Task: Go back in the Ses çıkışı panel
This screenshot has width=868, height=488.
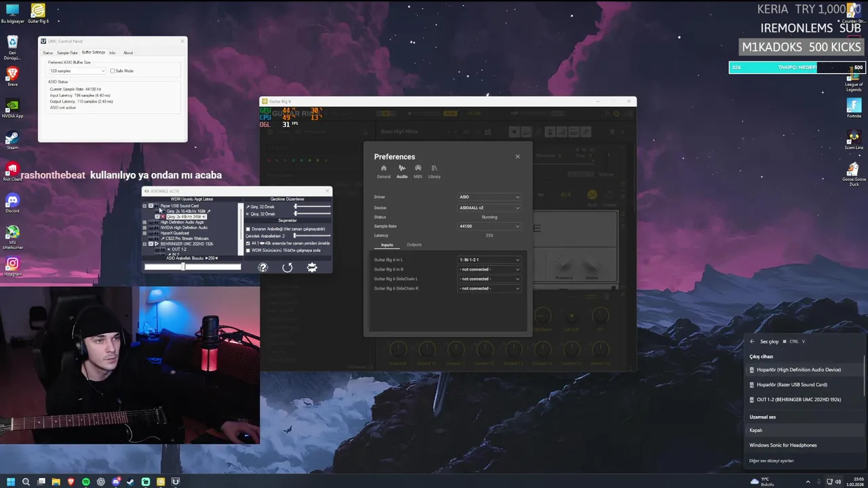Action: tap(752, 342)
